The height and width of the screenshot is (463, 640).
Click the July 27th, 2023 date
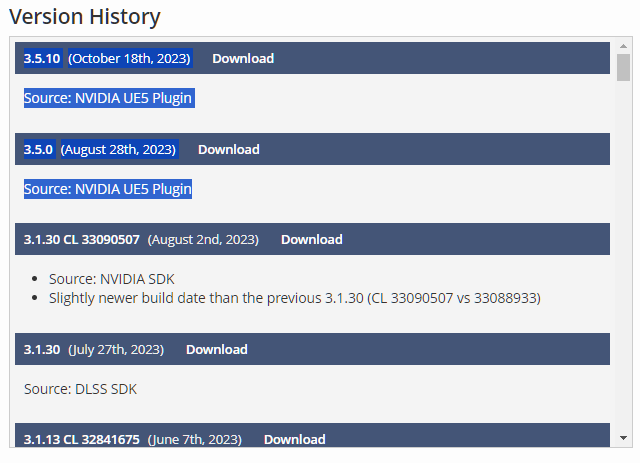pos(115,349)
